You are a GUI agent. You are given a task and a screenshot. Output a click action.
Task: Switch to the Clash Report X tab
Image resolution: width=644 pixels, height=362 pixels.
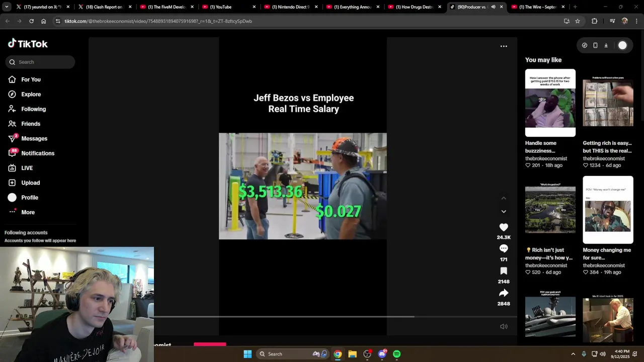click(105, 7)
